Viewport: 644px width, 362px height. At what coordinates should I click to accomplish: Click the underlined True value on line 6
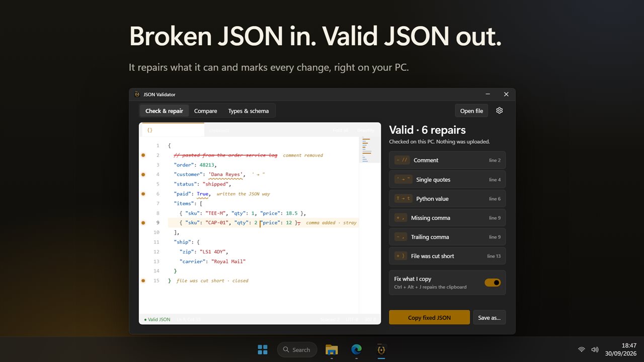(x=202, y=194)
